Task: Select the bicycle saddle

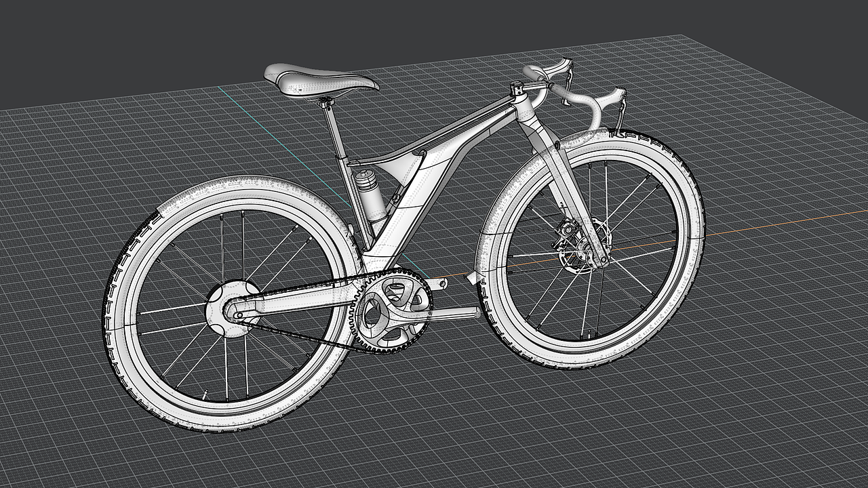Action: click(319, 81)
